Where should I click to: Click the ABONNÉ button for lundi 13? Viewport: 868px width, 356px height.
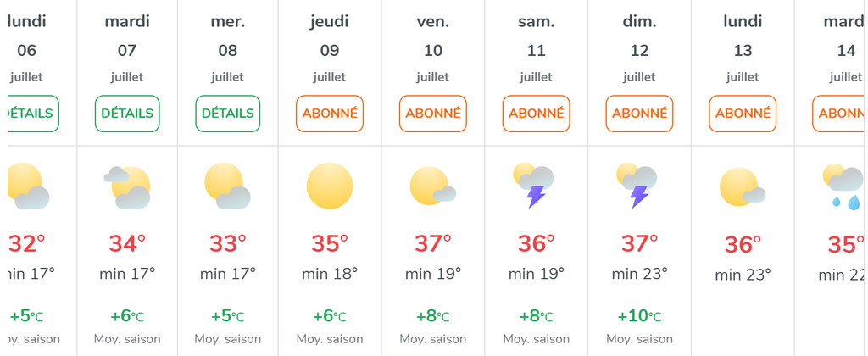click(743, 114)
